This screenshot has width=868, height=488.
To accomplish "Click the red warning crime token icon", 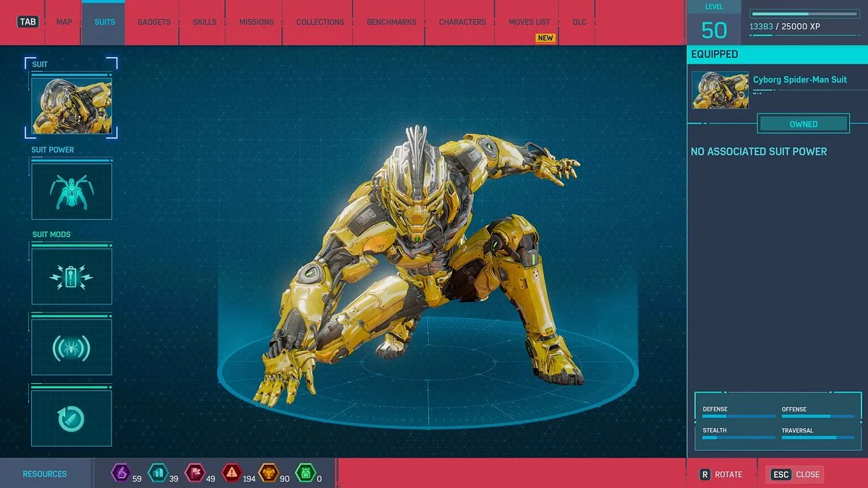I will tap(231, 474).
